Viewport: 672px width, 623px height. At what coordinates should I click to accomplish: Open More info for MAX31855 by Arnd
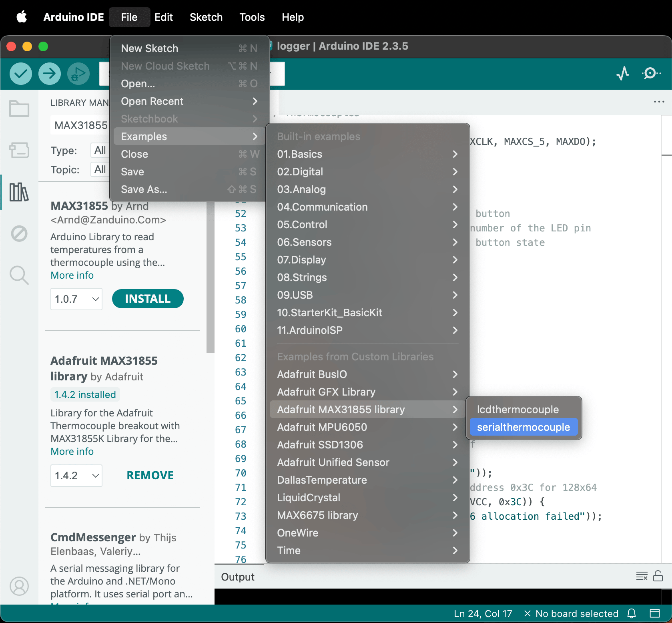(72, 275)
